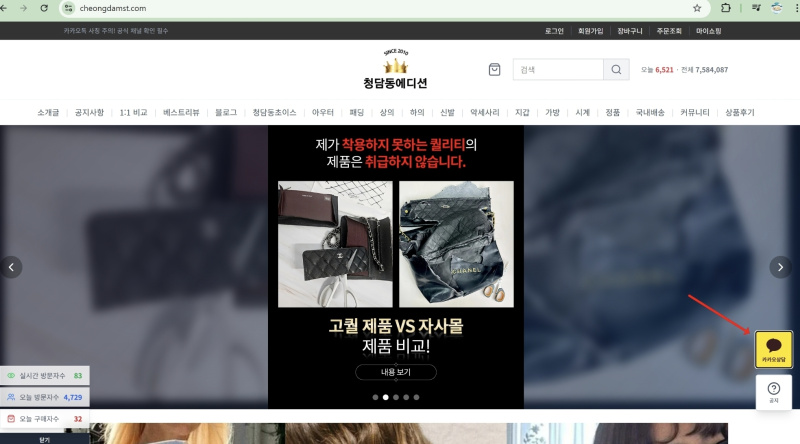This screenshot has height=444, width=800.
Task: Click the question mark notice icon
Action: (773, 391)
